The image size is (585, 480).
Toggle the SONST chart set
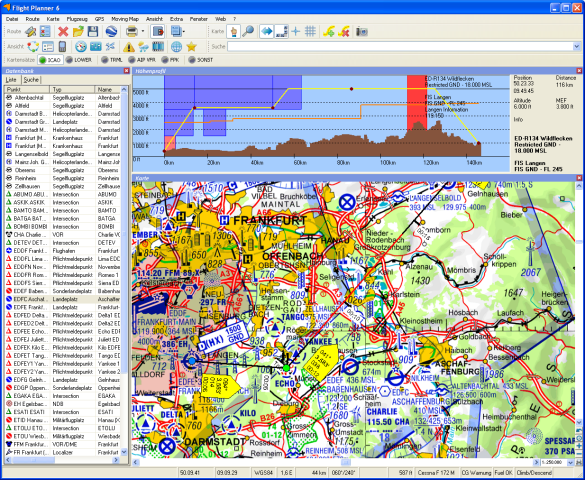(201, 60)
